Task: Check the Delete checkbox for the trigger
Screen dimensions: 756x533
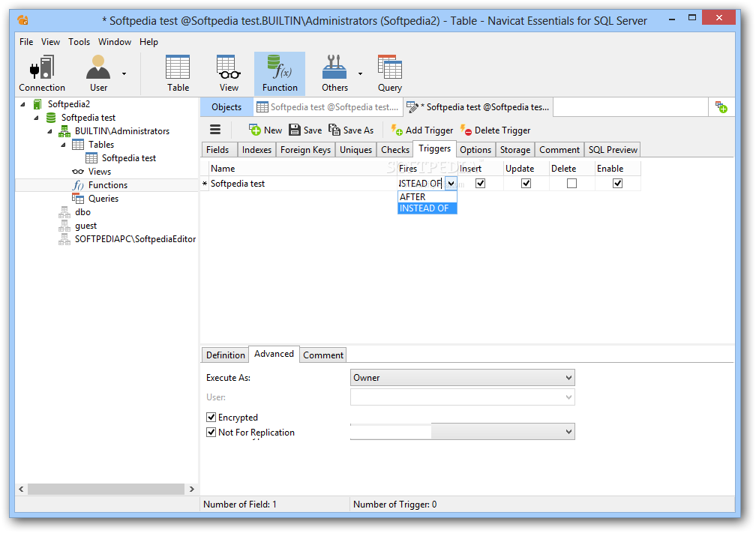Action: [x=571, y=183]
